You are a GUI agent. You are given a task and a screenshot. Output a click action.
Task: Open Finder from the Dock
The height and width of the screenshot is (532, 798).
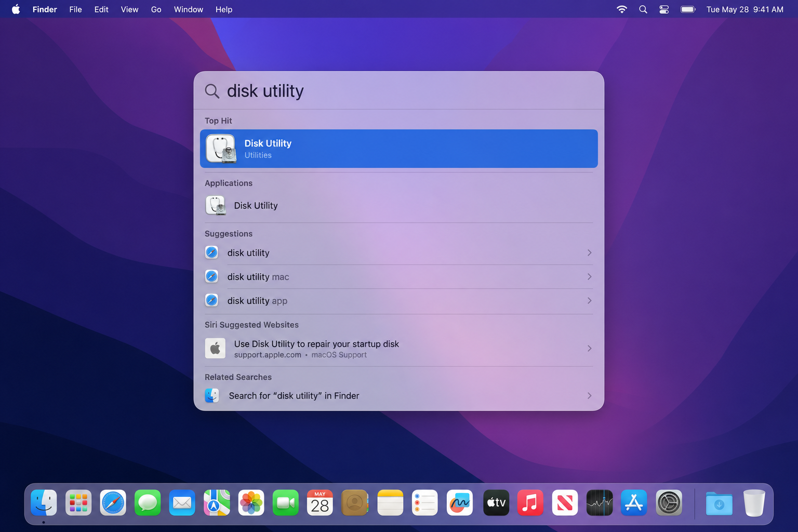tap(44, 503)
